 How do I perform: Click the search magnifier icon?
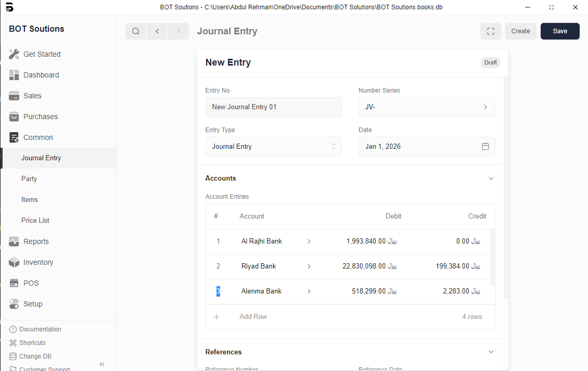pos(136,31)
